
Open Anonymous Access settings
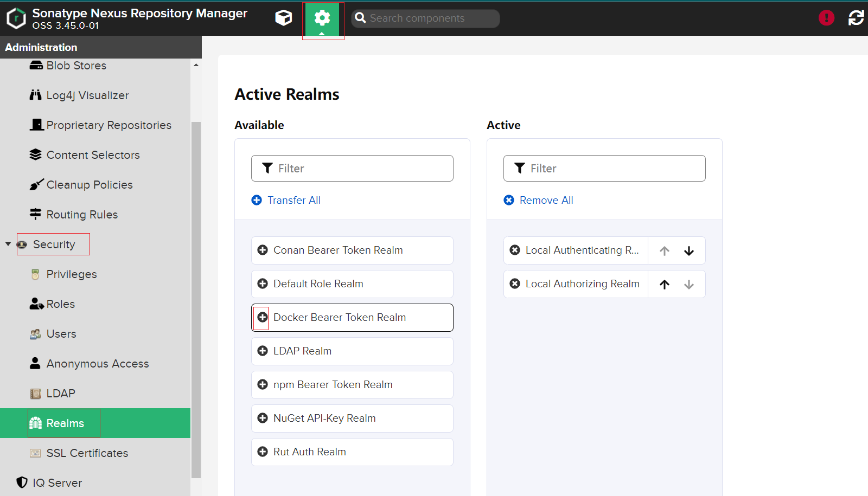(89, 363)
